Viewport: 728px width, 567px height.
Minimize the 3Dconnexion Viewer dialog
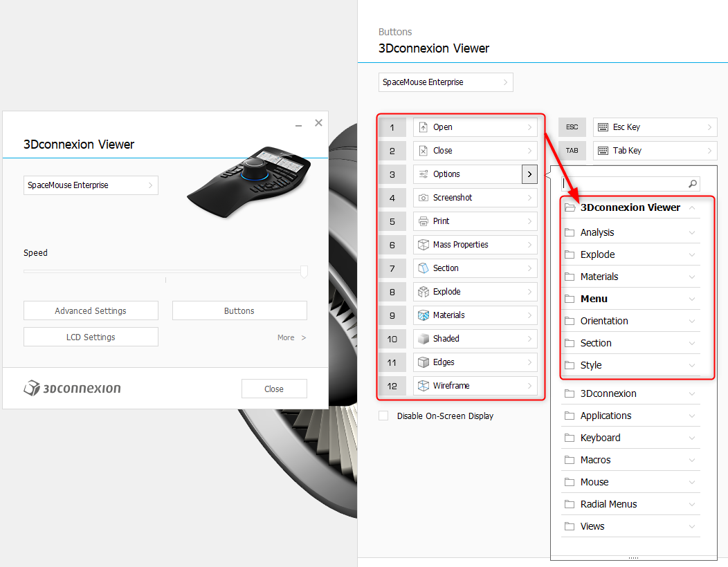[298, 125]
